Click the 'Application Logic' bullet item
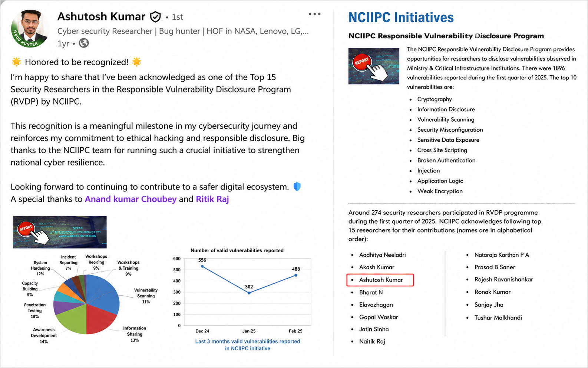Image resolution: width=588 pixels, height=368 pixels. click(x=440, y=181)
